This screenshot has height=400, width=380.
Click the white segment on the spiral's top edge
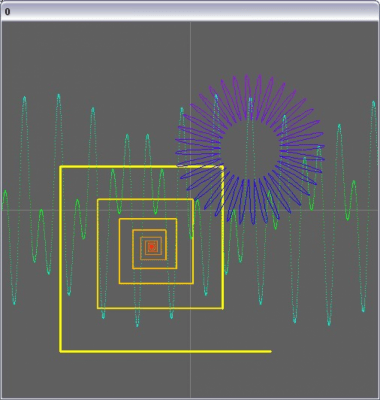click(199, 166)
